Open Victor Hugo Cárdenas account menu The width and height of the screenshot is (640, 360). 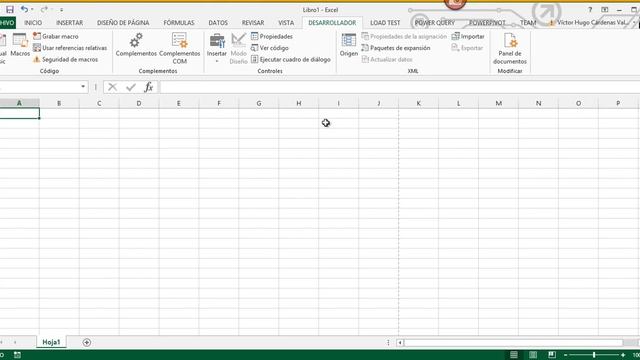(x=591, y=23)
